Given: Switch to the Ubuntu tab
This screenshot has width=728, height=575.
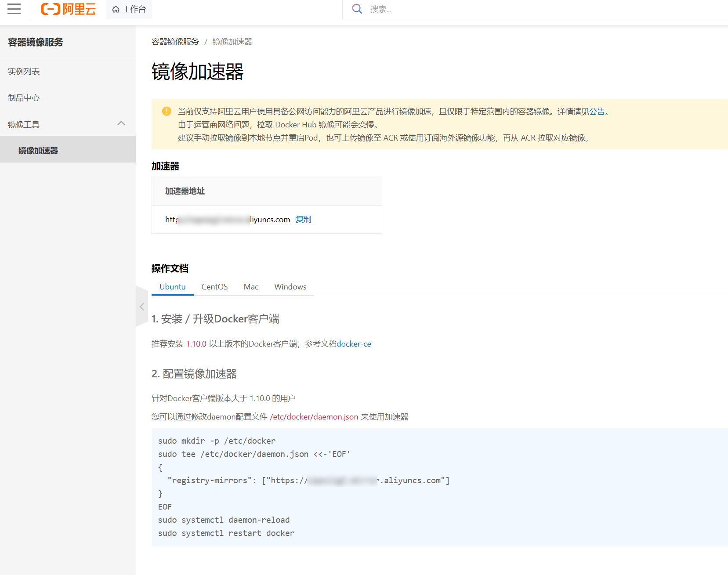Looking at the screenshot, I should tap(172, 286).
